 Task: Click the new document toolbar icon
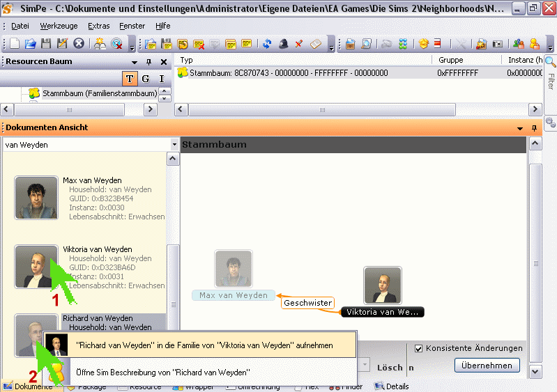click(x=15, y=44)
